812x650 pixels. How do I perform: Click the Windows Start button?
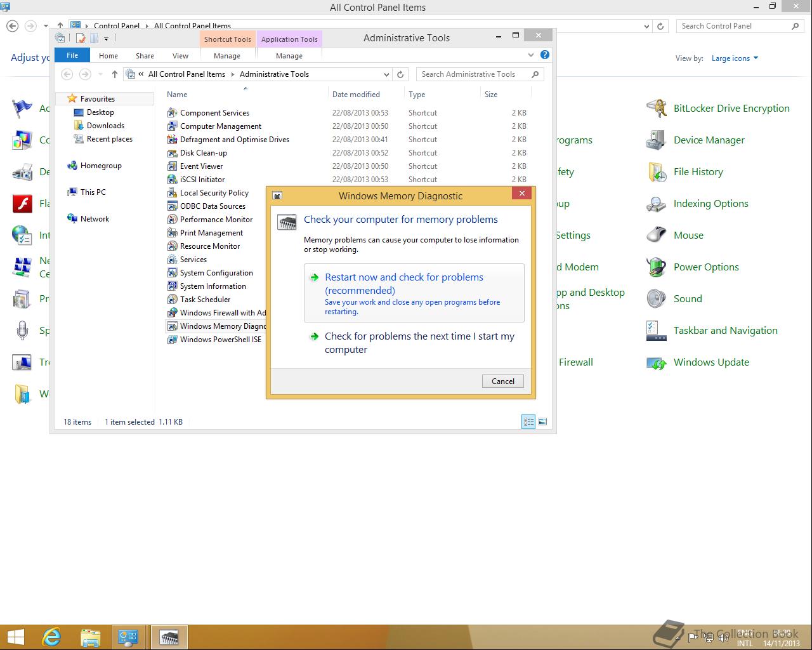click(15, 637)
